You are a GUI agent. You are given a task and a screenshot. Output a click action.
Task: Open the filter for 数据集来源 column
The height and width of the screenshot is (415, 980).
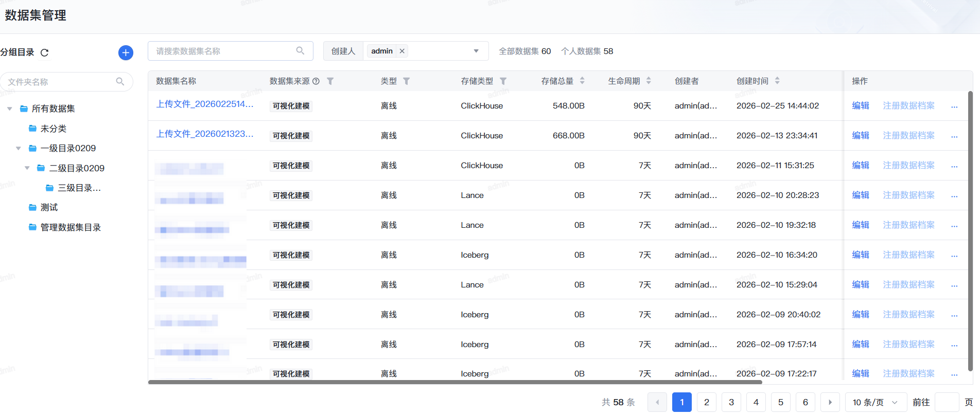(330, 81)
